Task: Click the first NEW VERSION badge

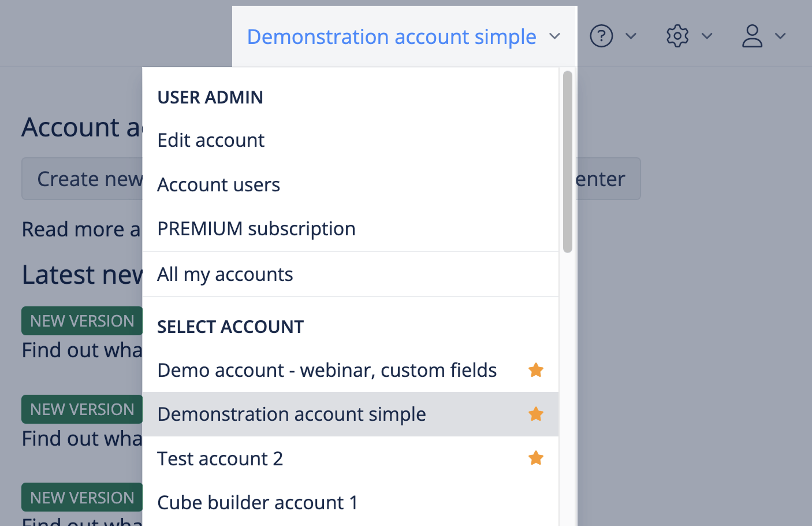Action: (x=81, y=320)
